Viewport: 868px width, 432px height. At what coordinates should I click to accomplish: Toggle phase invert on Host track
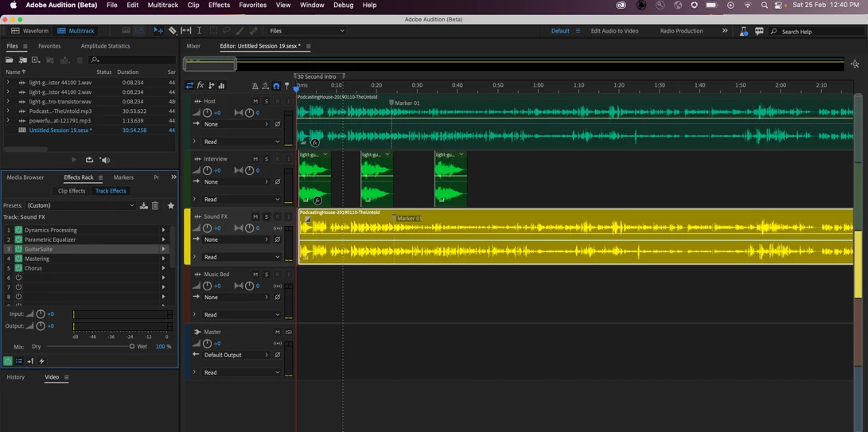(x=278, y=124)
